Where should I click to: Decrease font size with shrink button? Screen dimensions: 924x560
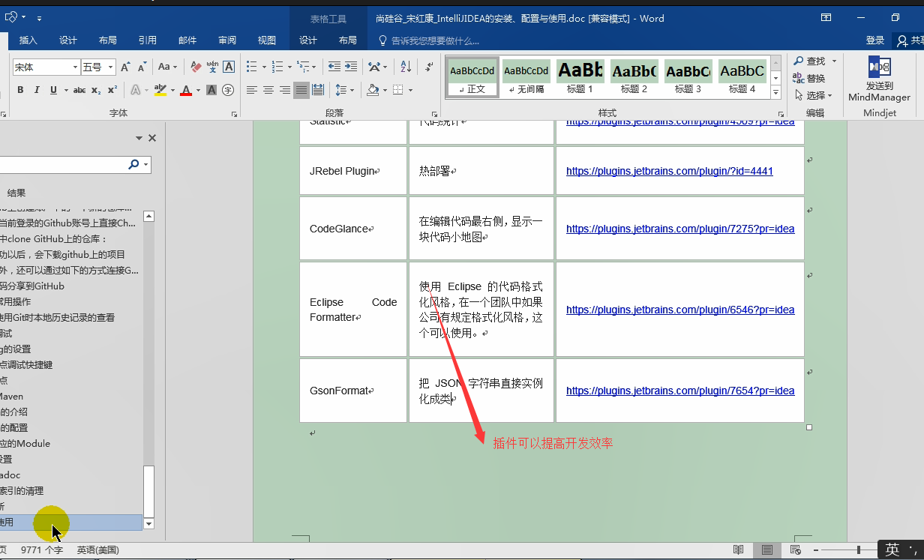click(142, 67)
